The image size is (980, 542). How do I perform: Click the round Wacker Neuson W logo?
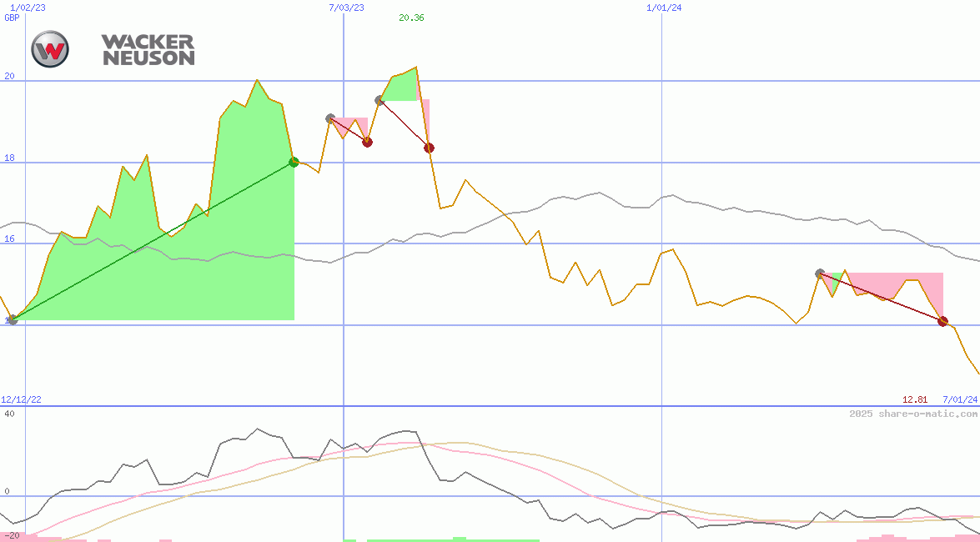[x=50, y=49]
